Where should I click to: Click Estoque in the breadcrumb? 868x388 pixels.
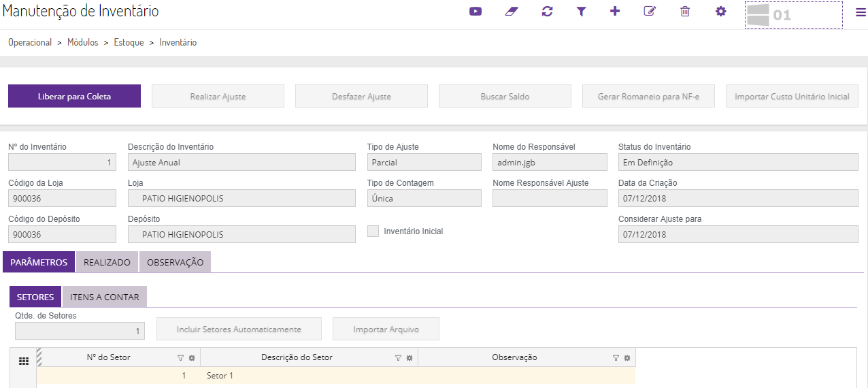(129, 42)
